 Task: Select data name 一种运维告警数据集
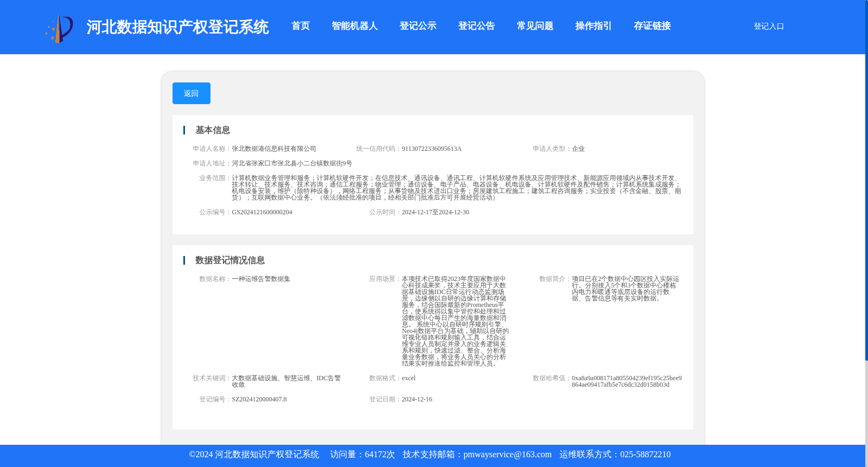point(261,279)
